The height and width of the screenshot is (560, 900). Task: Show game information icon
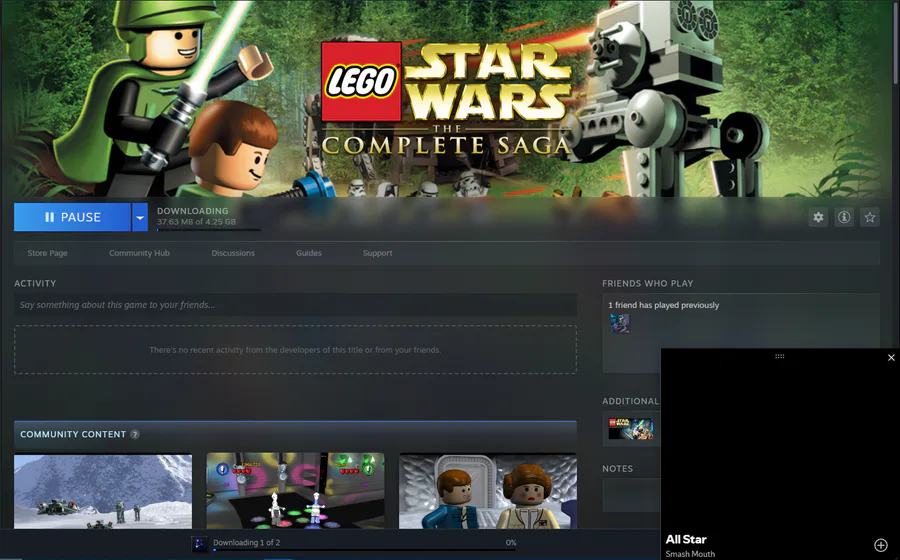[x=844, y=217]
